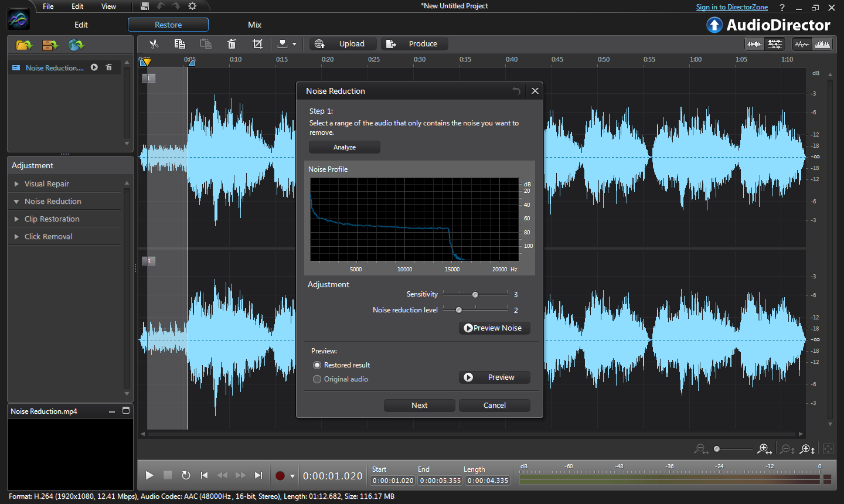Click the undo arrow in Noise Reduction dialog

[516, 91]
